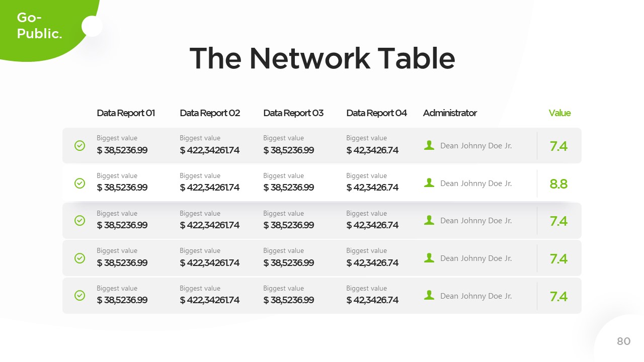Image resolution: width=644 pixels, height=362 pixels.
Task: Toggle the check circle in the third table row
Action: [79, 220]
